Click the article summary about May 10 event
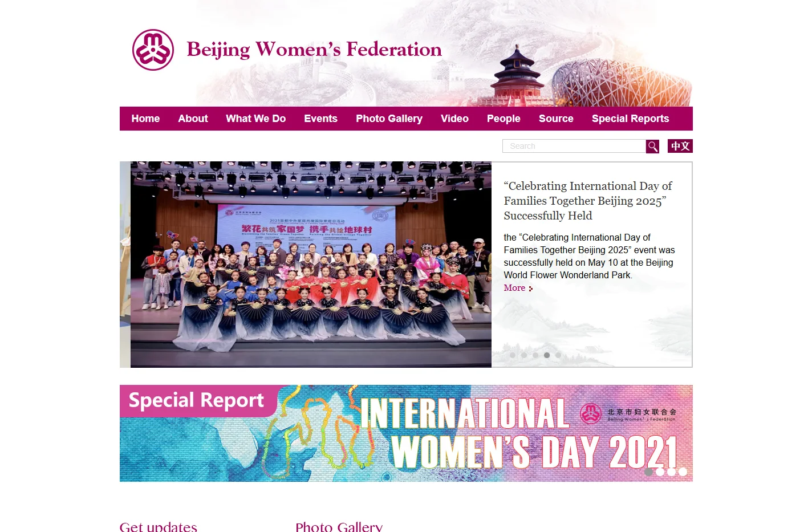This screenshot has height=532, width=812. pyautogui.click(x=589, y=256)
